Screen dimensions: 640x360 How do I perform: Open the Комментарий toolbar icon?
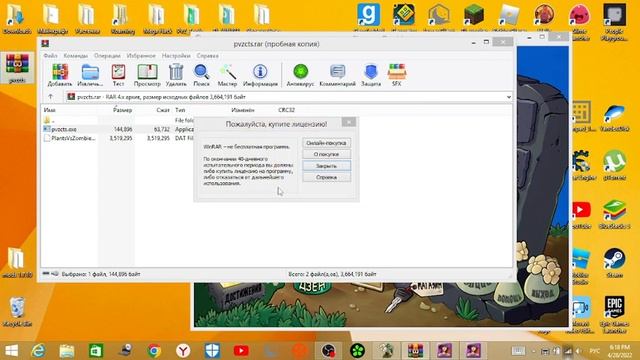click(337, 75)
